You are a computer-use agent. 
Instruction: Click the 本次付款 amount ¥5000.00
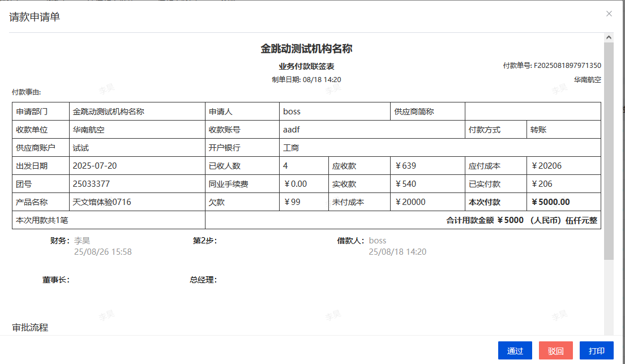click(551, 202)
